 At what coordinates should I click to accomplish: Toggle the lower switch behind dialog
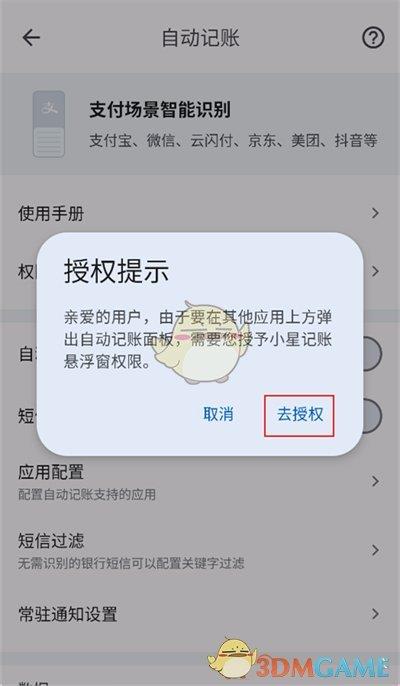[372, 416]
